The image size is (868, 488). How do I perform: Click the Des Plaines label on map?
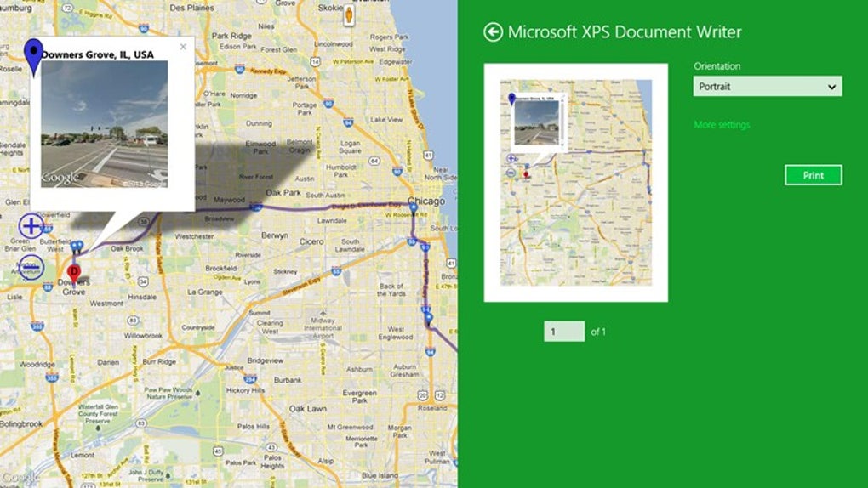192,8
